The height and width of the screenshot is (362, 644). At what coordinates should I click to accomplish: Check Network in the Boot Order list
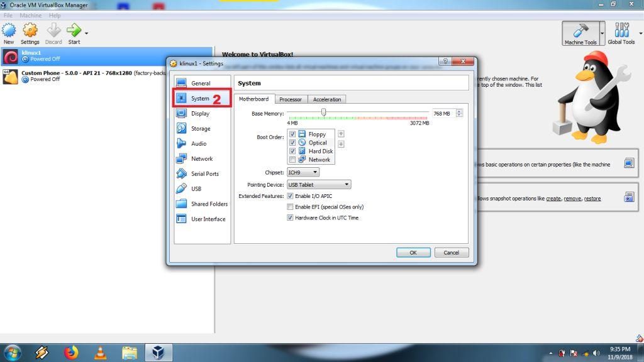292,160
